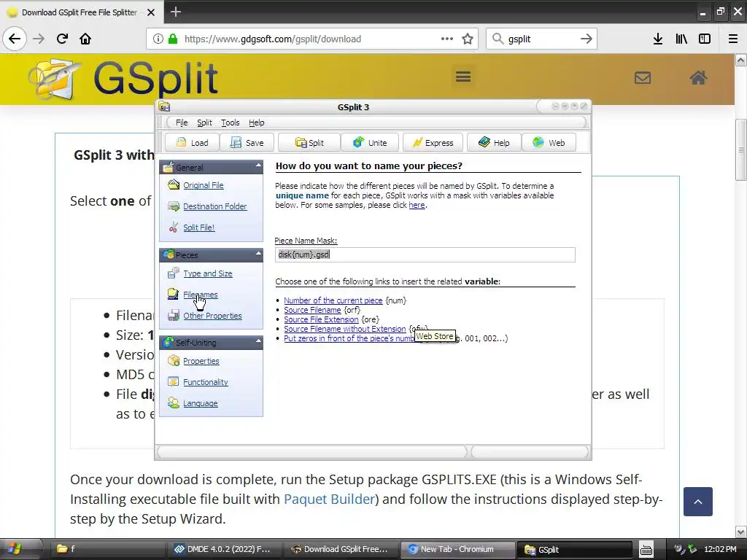Click the Paquet Builder link

tap(329, 499)
